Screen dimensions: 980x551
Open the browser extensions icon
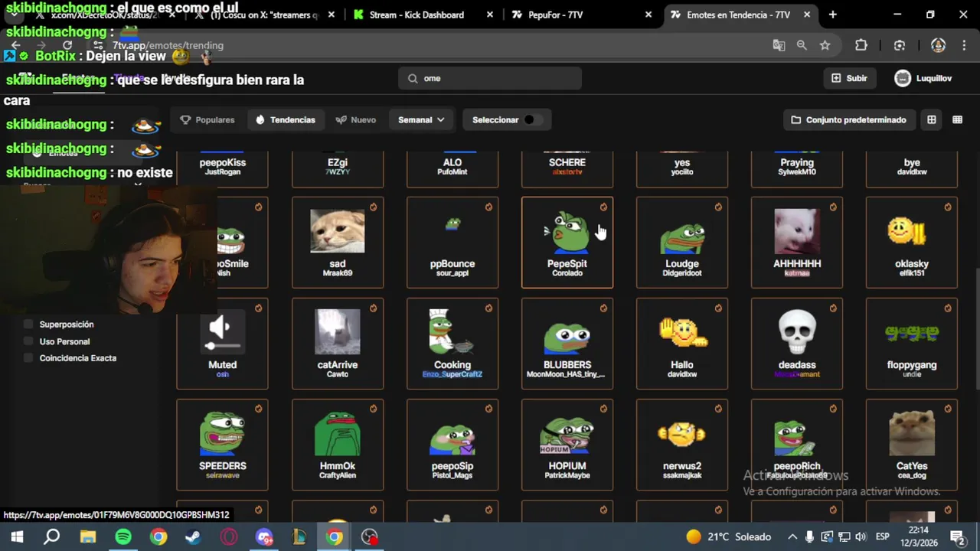point(861,45)
